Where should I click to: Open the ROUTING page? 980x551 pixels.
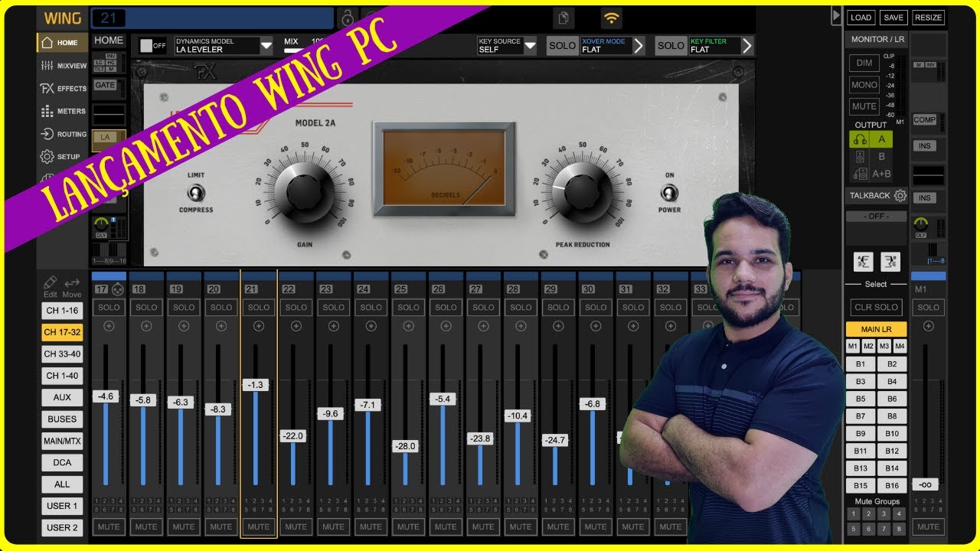click(x=62, y=134)
